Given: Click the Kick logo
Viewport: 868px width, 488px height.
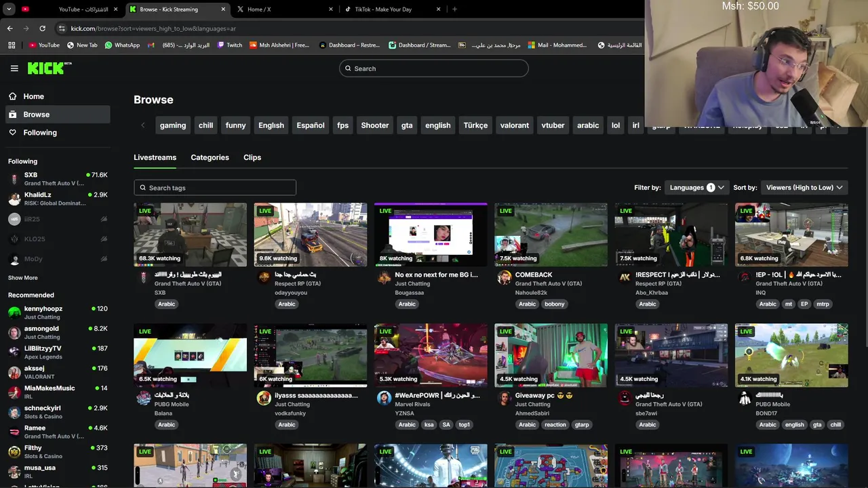Looking at the screenshot, I should click(49, 68).
